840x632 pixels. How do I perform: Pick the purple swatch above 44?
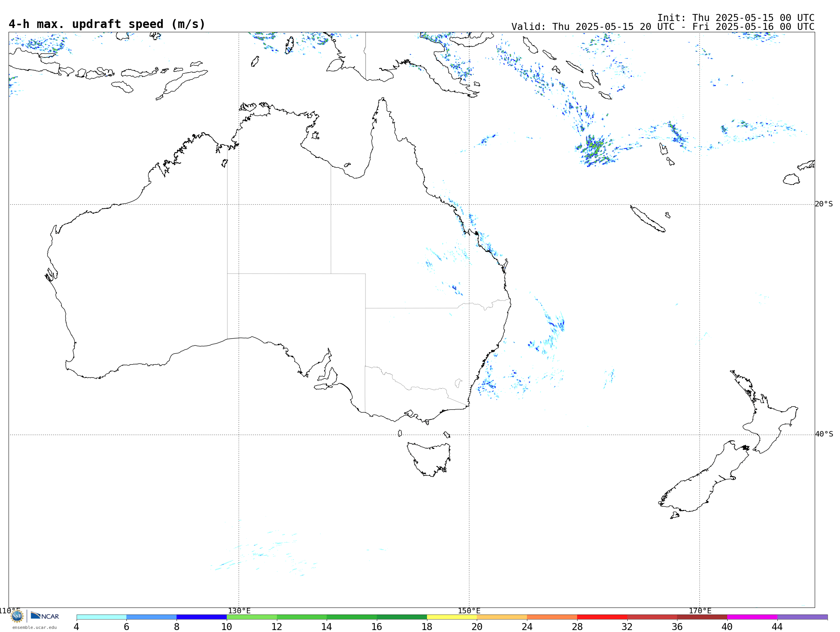click(x=802, y=617)
